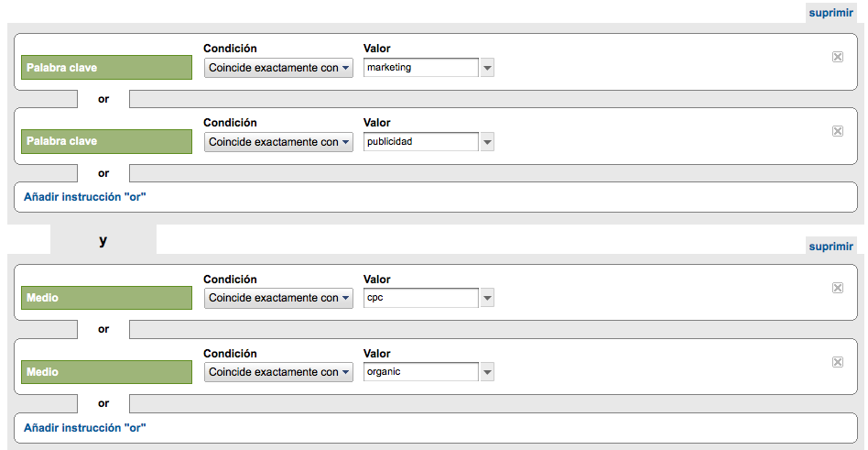Click suprimir link above the Medio group
Viewport: 868px width, 450px height.
[x=830, y=247]
